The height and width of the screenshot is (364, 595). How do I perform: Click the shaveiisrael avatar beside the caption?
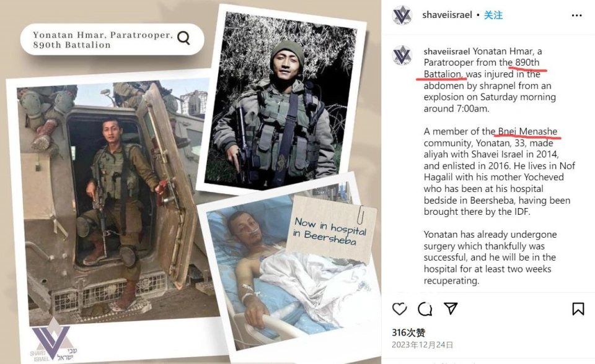coord(402,55)
